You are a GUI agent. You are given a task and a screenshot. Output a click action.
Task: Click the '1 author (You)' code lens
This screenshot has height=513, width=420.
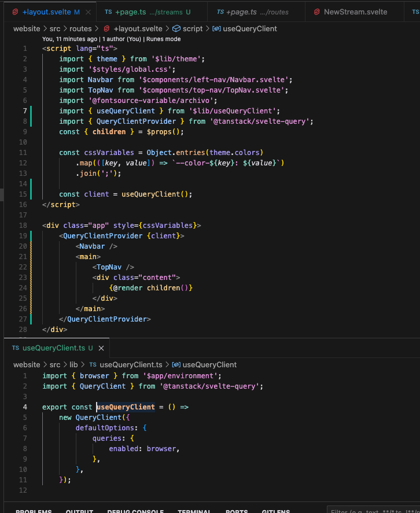tap(121, 39)
